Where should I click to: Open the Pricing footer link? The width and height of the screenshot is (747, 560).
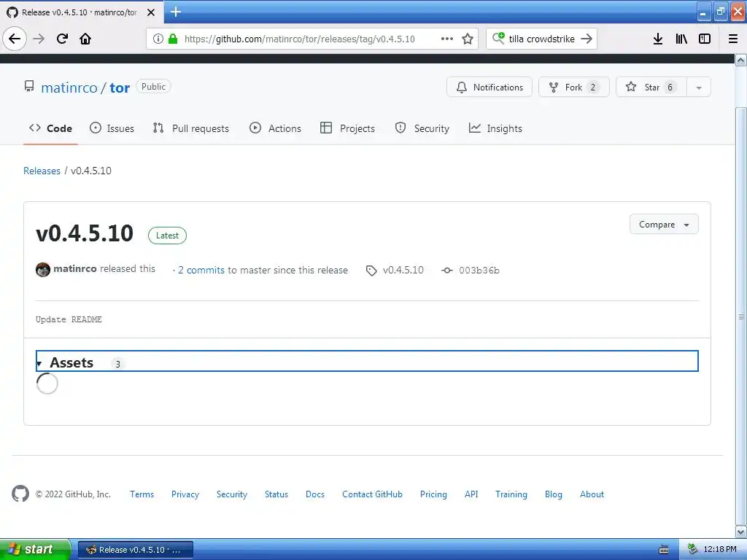pyautogui.click(x=433, y=494)
